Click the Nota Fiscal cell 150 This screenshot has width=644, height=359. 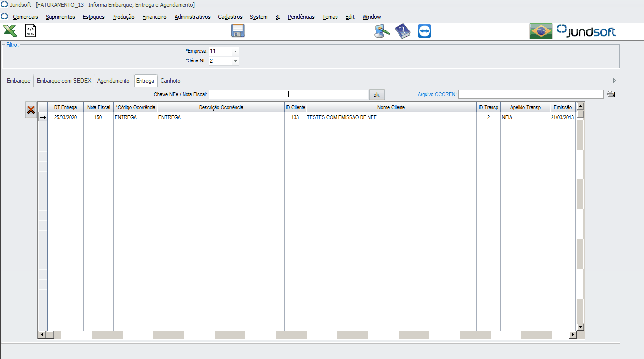point(98,118)
